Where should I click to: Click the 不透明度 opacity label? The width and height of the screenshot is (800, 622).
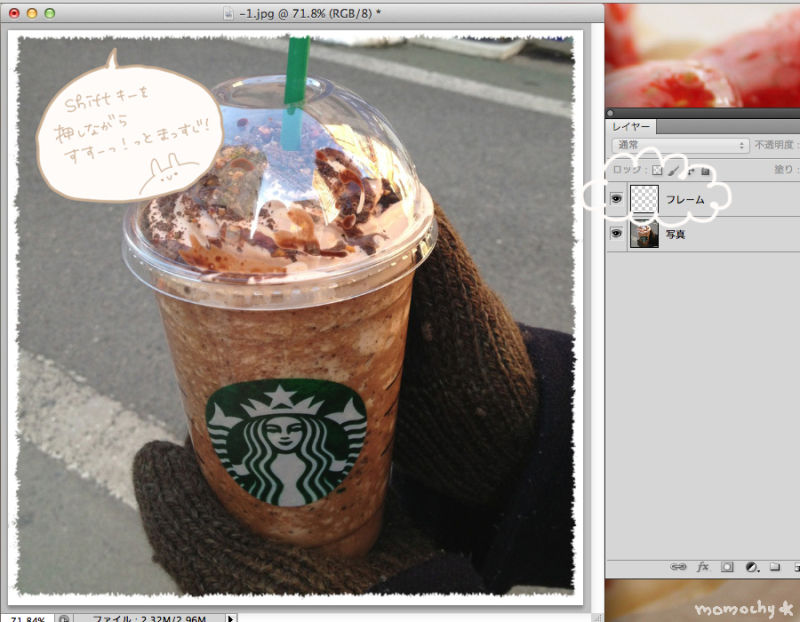tap(774, 145)
